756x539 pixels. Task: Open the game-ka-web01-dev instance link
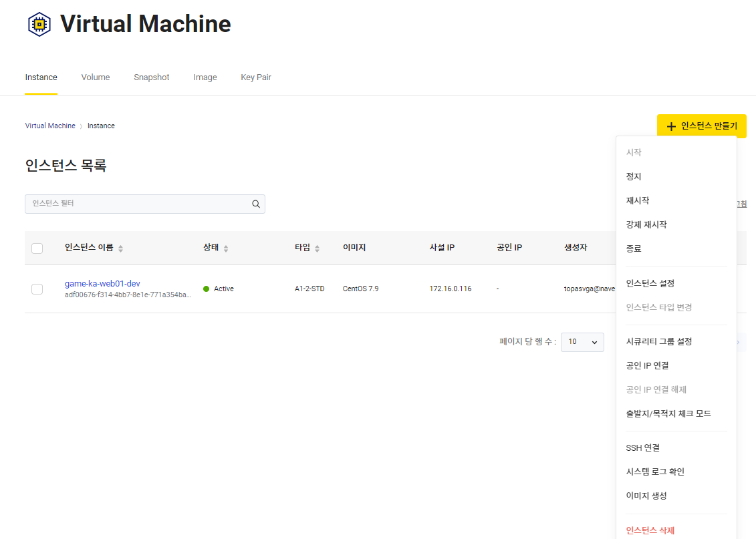[102, 283]
